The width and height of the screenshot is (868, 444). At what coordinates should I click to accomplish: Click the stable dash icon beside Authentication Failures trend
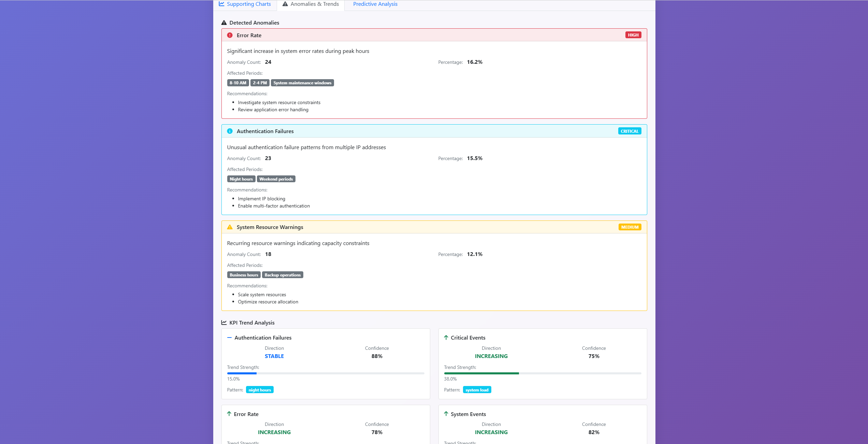pyautogui.click(x=229, y=337)
